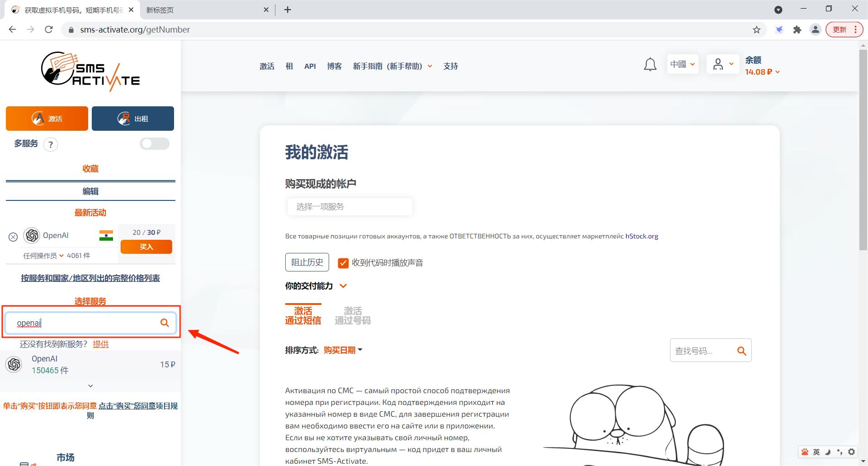Viewport: 868px width, 466px height.
Task: Toggle the 多服务 multi-service switch
Action: [x=154, y=144]
